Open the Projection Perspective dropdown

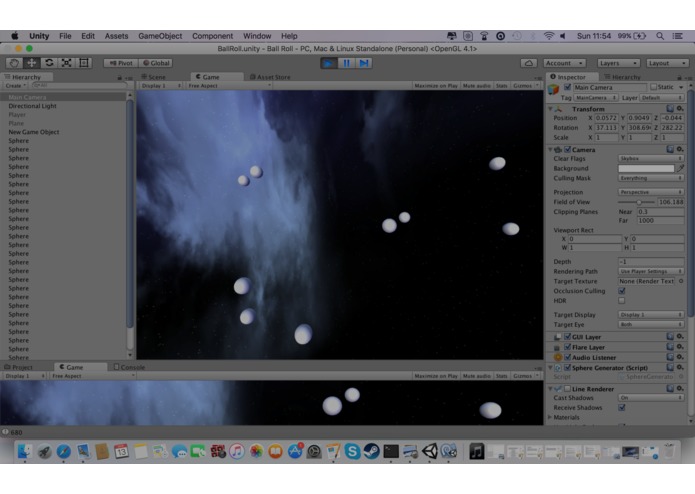(651, 192)
